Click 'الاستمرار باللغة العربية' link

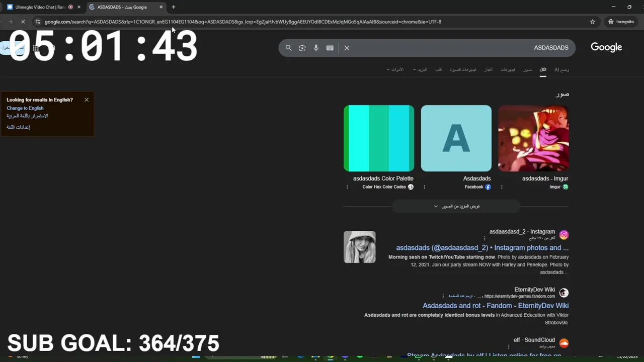(x=28, y=116)
